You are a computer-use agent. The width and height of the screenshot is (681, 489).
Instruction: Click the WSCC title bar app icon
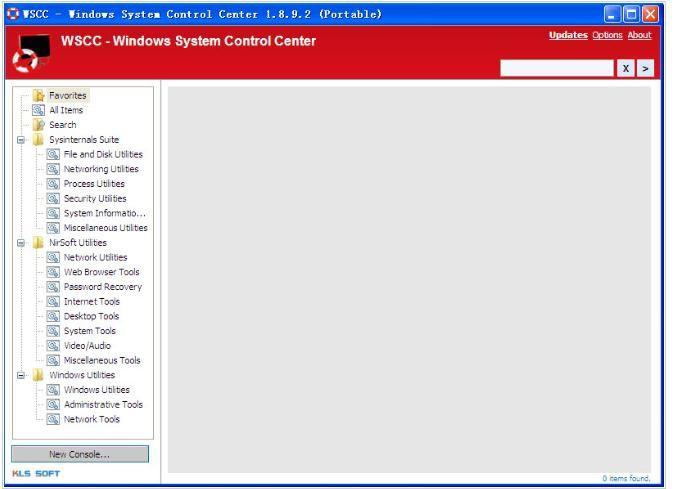coord(13,14)
